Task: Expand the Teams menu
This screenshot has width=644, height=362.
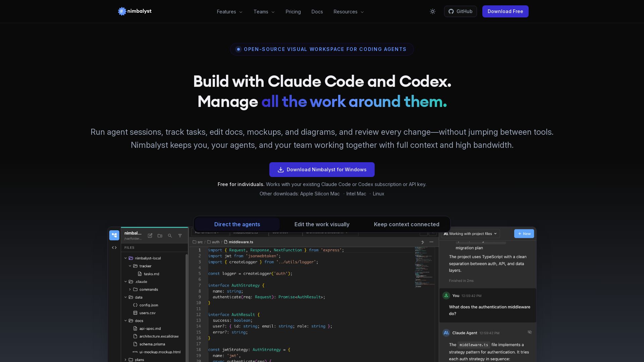Action: click(264, 12)
